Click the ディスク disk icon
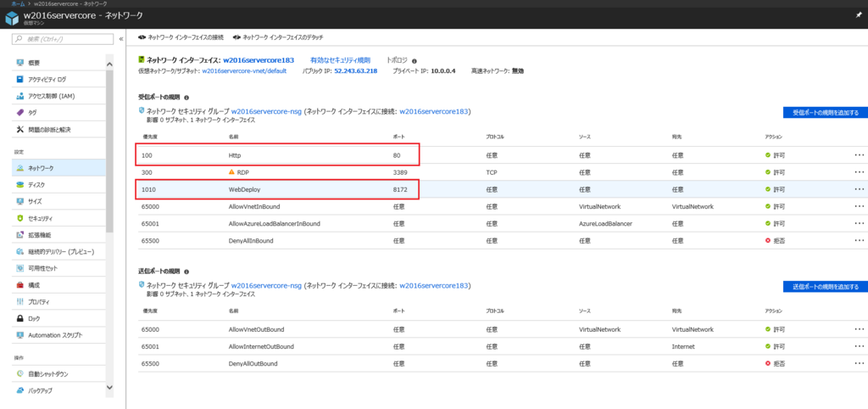868x409 pixels. click(20, 184)
